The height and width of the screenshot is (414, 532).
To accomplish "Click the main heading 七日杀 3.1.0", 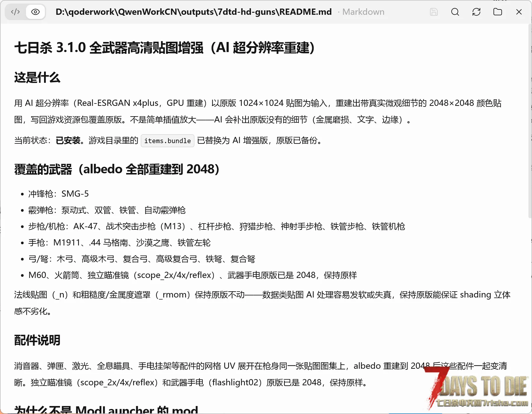I will point(164,48).
